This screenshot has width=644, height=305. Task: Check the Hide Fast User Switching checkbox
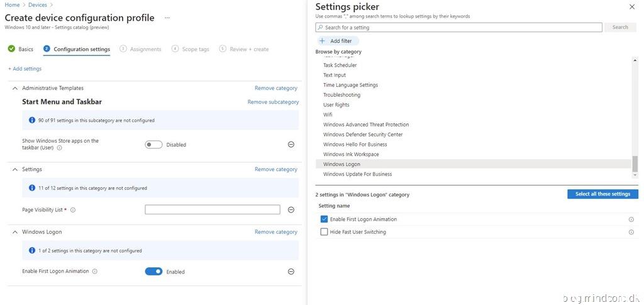(x=324, y=232)
